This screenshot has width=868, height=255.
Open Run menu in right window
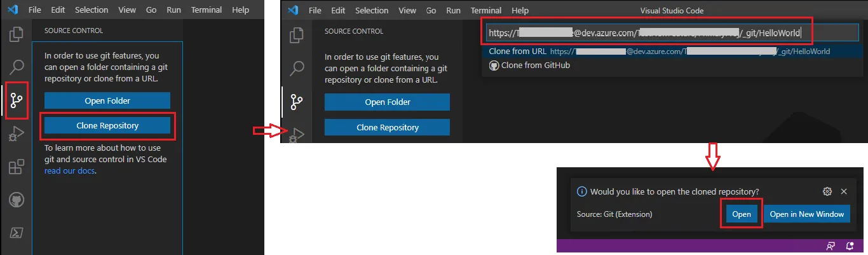454,11
